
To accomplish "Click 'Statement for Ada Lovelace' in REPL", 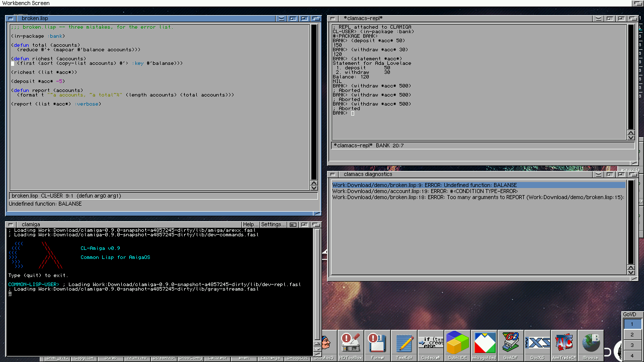I will pos(372,63).
